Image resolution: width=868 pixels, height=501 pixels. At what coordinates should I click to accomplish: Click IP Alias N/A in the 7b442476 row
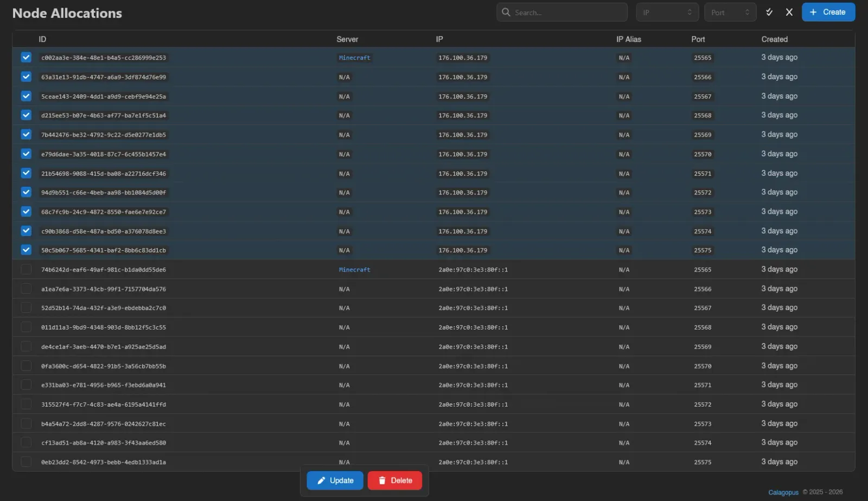click(x=624, y=135)
